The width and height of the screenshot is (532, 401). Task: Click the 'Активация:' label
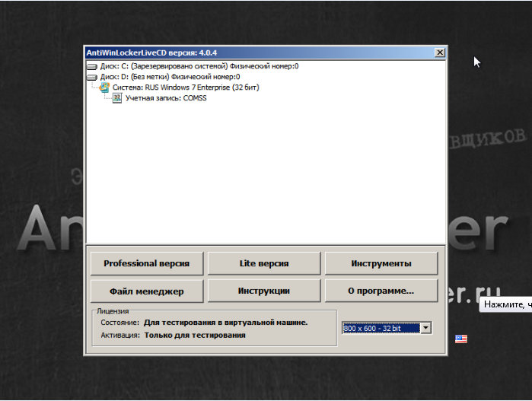[120, 336]
